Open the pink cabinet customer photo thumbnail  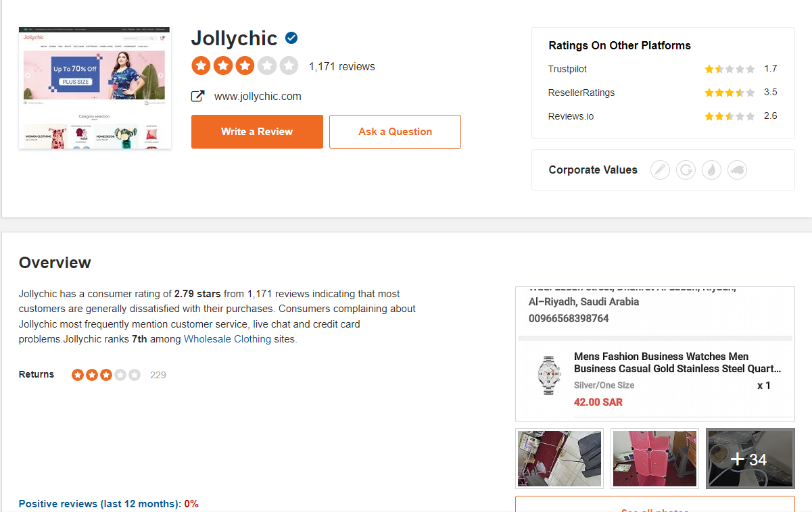coord(654,459)
